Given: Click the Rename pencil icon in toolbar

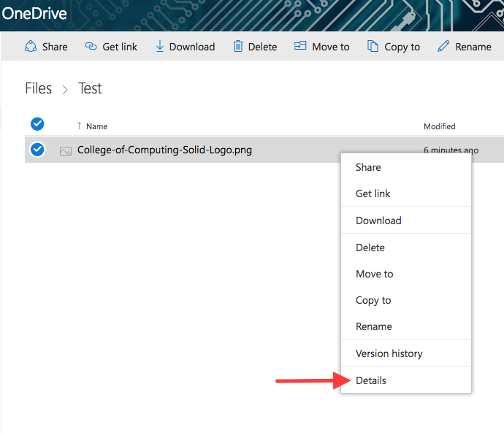Looking at the screenshot, I should 443,47.
